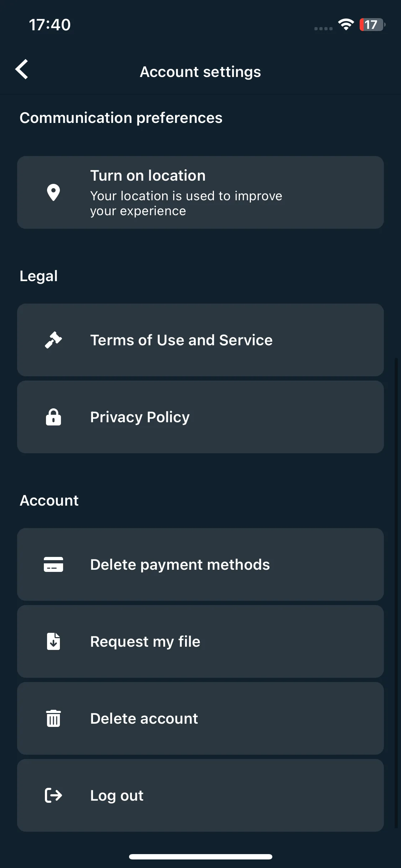Tap the trash can icon
The height and width of the screenshot is (868, 401).
click(53, 718)
